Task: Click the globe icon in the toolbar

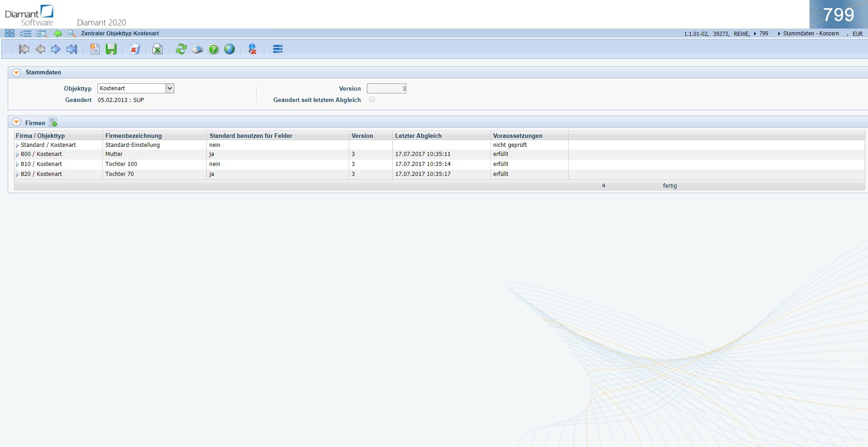Action: [229, 49]
